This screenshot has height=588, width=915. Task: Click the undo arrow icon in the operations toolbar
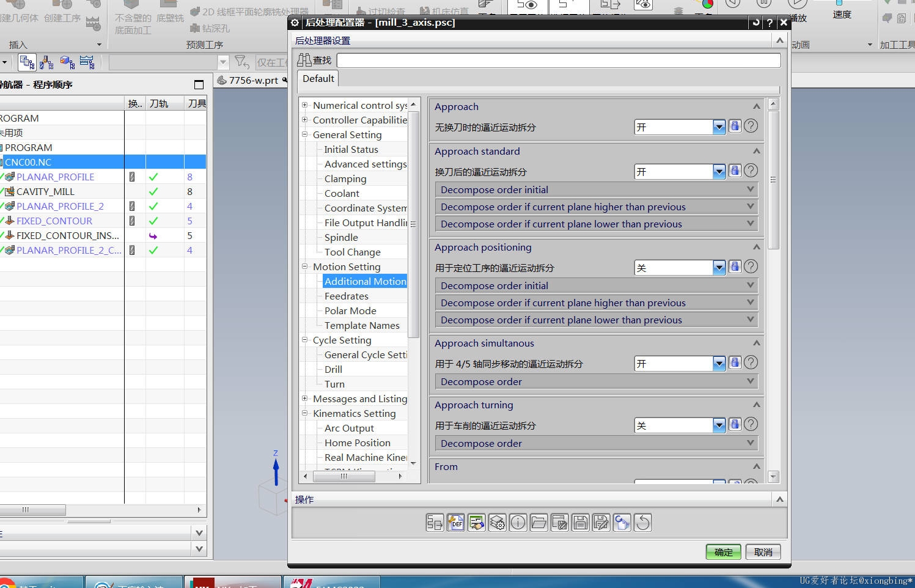coord(642,523)
